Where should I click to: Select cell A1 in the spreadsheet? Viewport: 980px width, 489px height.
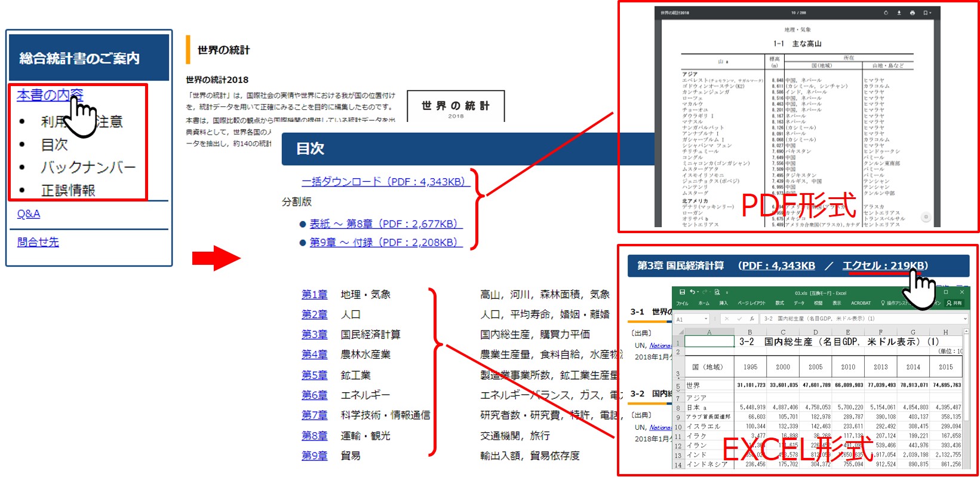[x=709, y=342]
